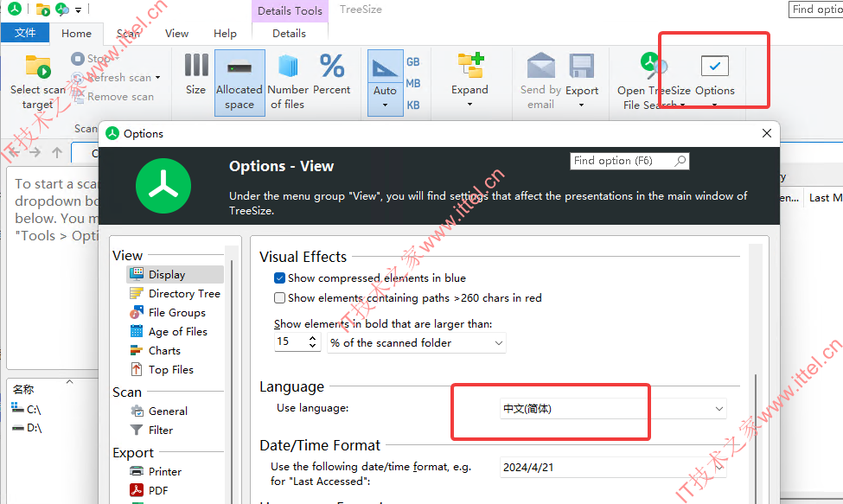Click the Stop scan icon
The image size is (843, 504).
coord(78,58)
